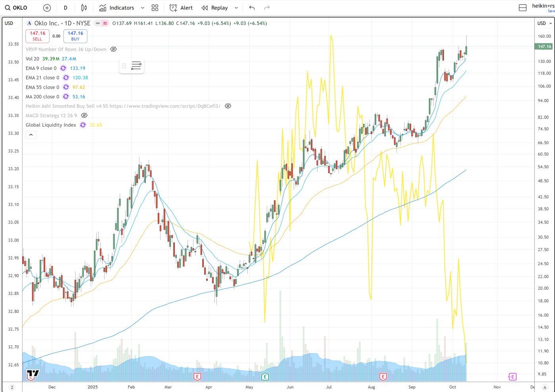Open the chart type candles icon
Viewport: 555px width, 392px height.
coord(84,8)
